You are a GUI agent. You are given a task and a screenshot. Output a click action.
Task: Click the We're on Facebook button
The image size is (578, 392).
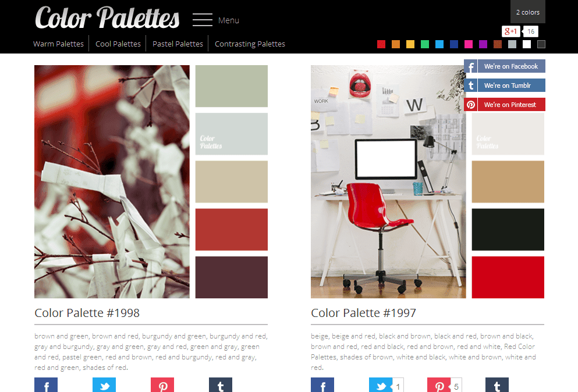click(505, 66)
